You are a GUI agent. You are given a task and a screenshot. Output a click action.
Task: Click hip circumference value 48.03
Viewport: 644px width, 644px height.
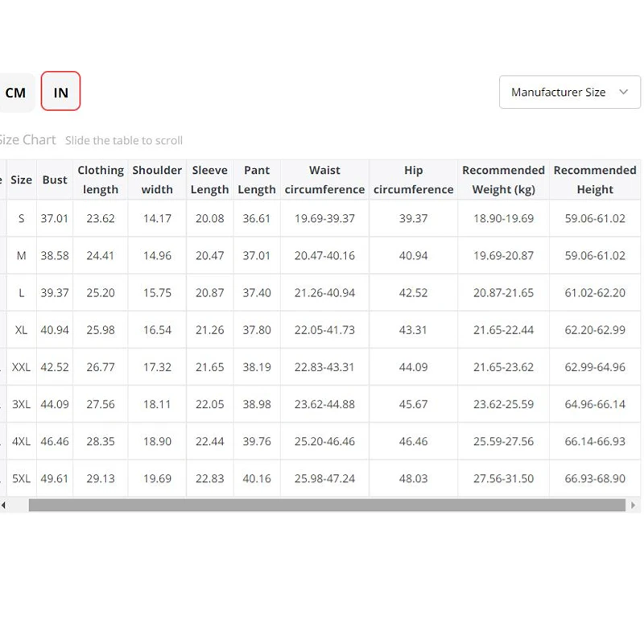pyautogui.click(x=413, y=479)
